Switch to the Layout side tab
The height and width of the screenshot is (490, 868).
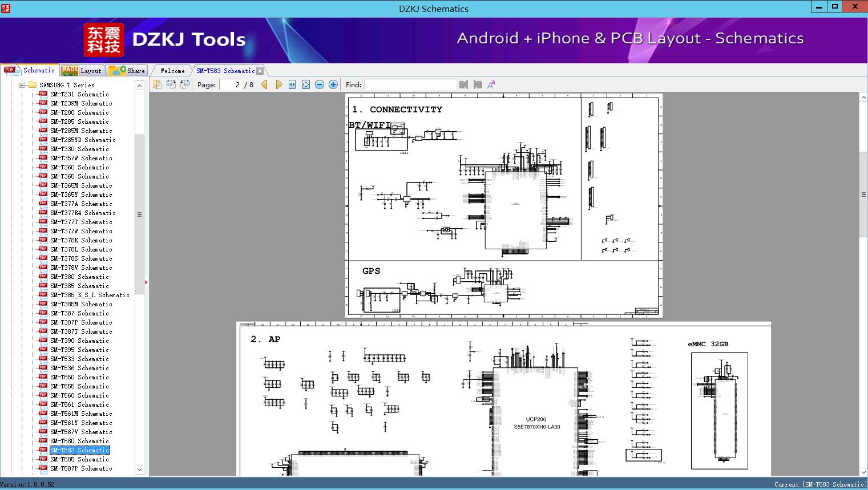(82, 71)
